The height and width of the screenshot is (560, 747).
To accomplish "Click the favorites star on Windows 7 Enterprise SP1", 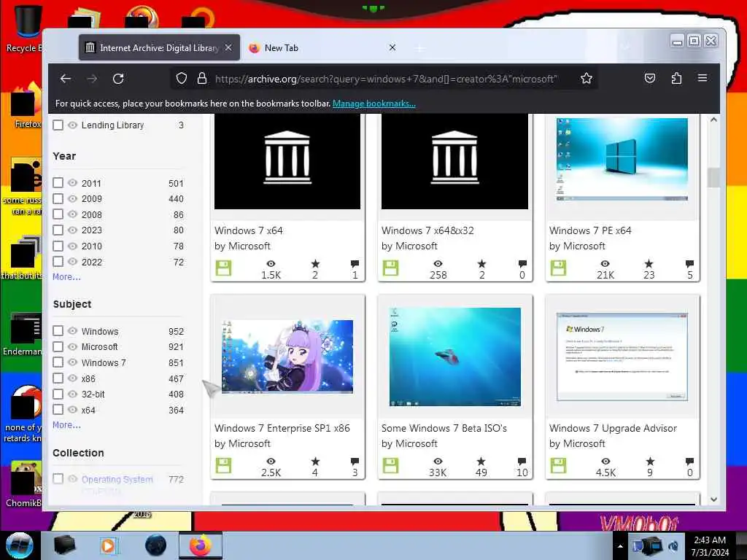I will tap(315, 461).
